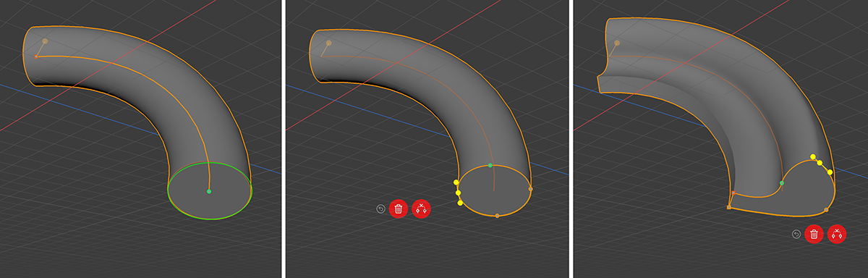Viewport: 868px width, 278px height.
Task: Click the red trash delete icon in middle panel
Action: (x=398, y=208)
